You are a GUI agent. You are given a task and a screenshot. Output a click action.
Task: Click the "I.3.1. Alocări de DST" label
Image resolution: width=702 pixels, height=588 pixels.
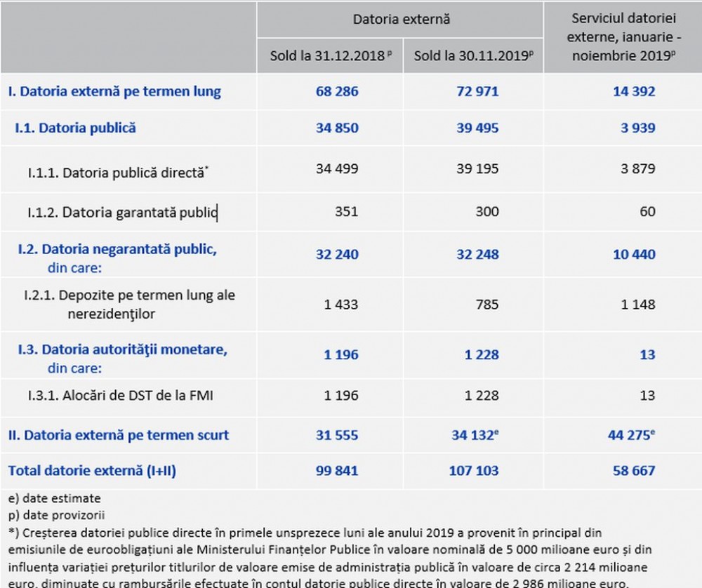(x=120, y=396)
